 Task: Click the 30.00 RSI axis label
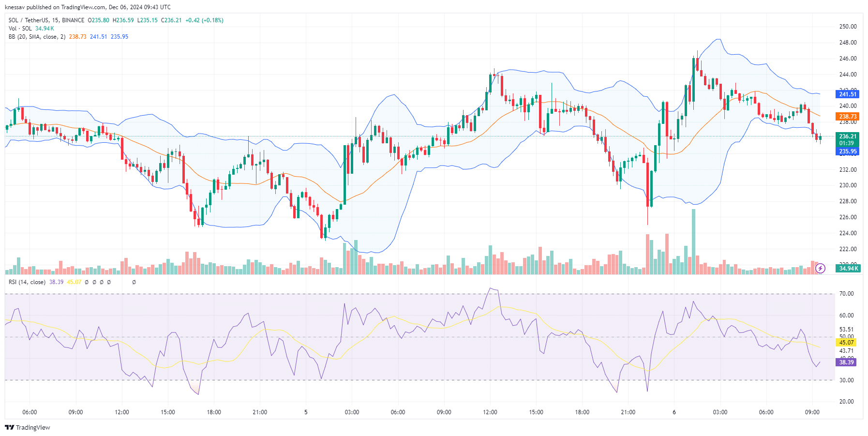click(846, 380)
